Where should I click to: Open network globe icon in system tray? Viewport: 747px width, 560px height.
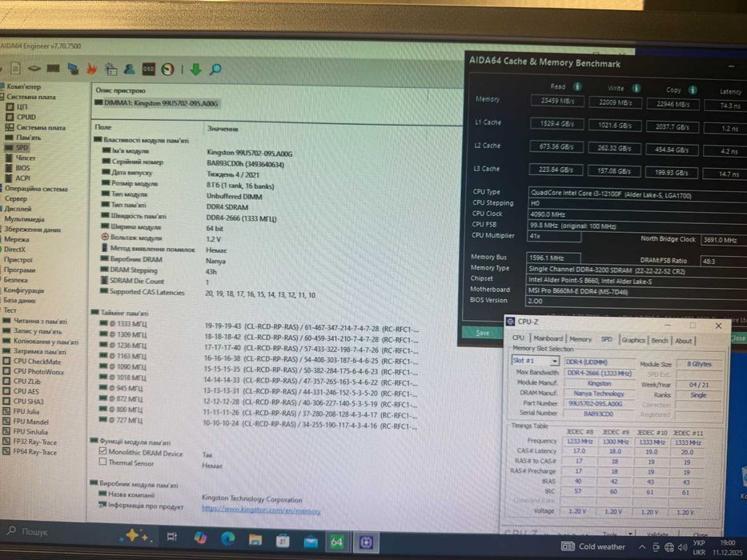[669, 548]
